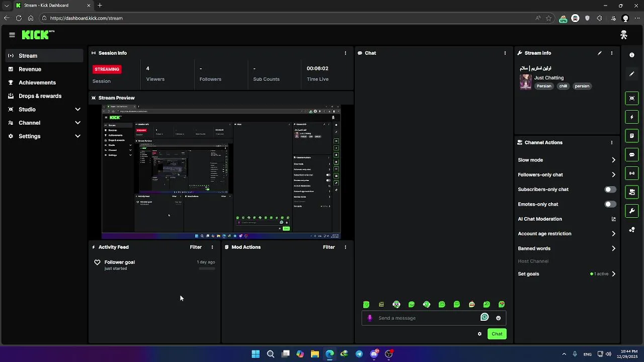644x362 pixels.
Task: Toggle Subscribers-only chat switch
Action: click(x=610, y=190)
